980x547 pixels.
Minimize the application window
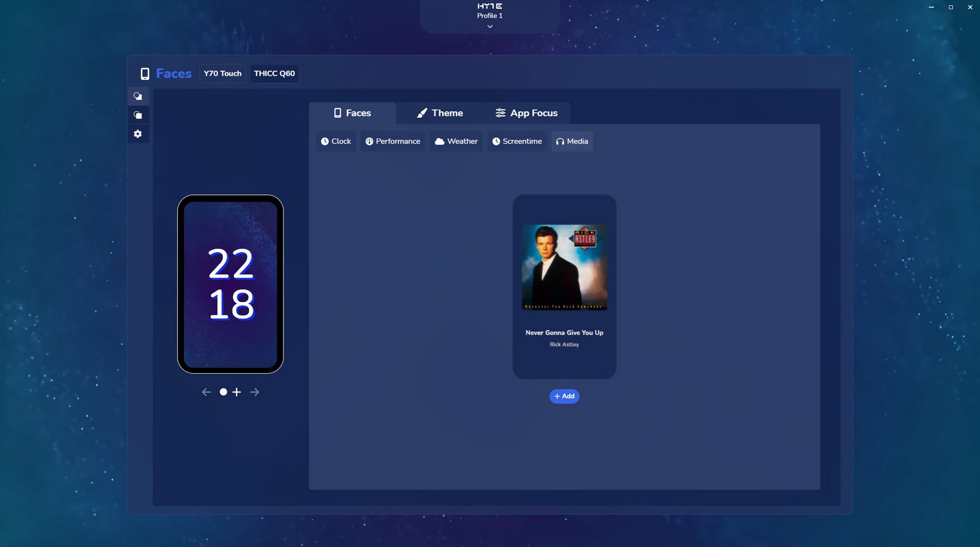click(931, 7)
